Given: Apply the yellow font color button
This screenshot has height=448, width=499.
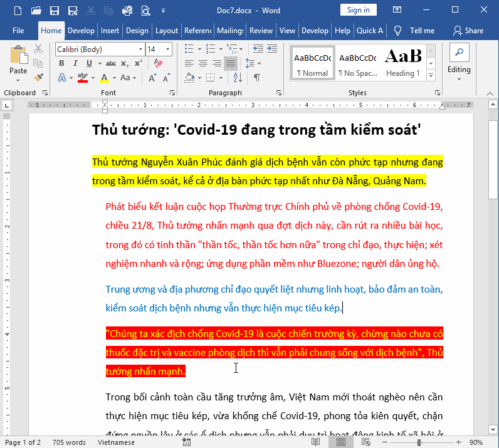Looking at the screenshot, I should [104, 77].
